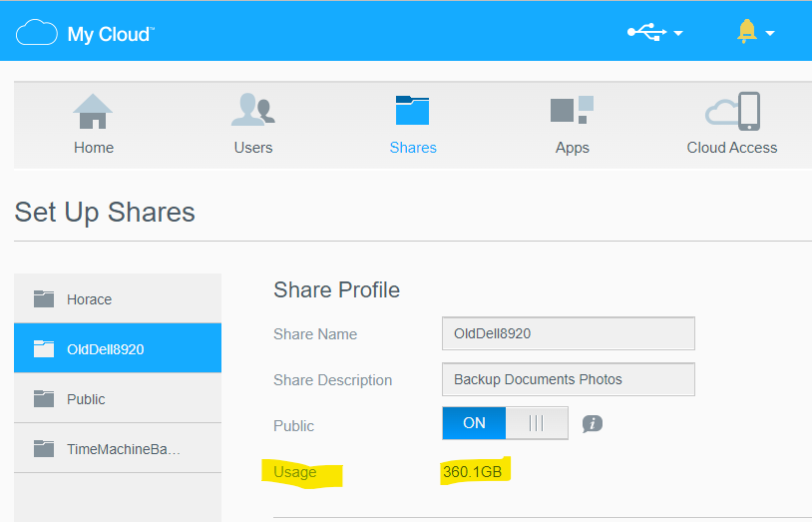Open the Cloud Access tab label
The height and width of the screenshot is (522, 812).
pyautogui.click(x=732, y=148)
